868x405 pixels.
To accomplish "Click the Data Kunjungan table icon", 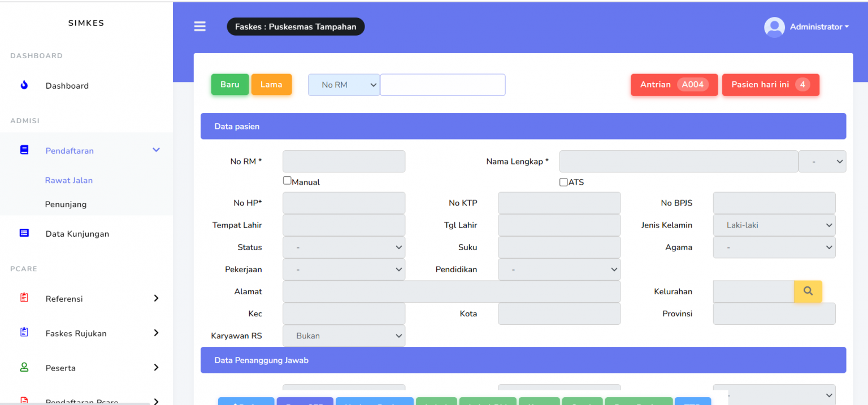I will pos(23,233).
